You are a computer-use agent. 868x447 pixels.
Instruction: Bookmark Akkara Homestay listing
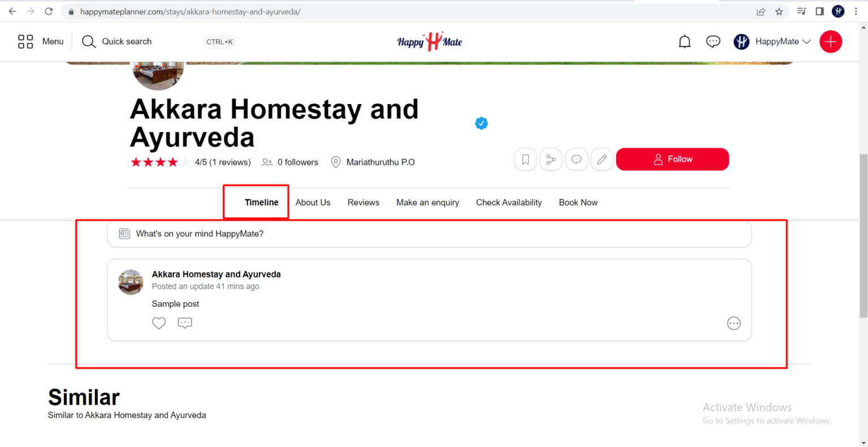click(x=526, y=159)
